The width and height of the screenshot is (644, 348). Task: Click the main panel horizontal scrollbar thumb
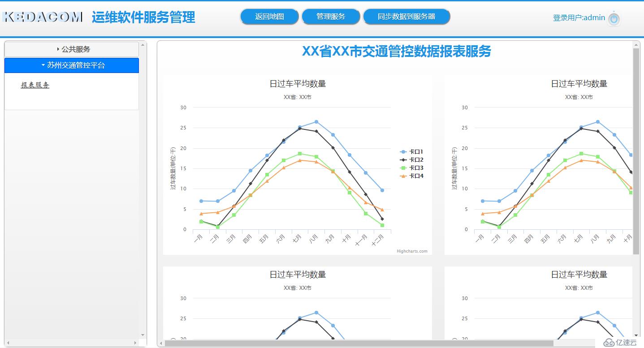(359, 344)
